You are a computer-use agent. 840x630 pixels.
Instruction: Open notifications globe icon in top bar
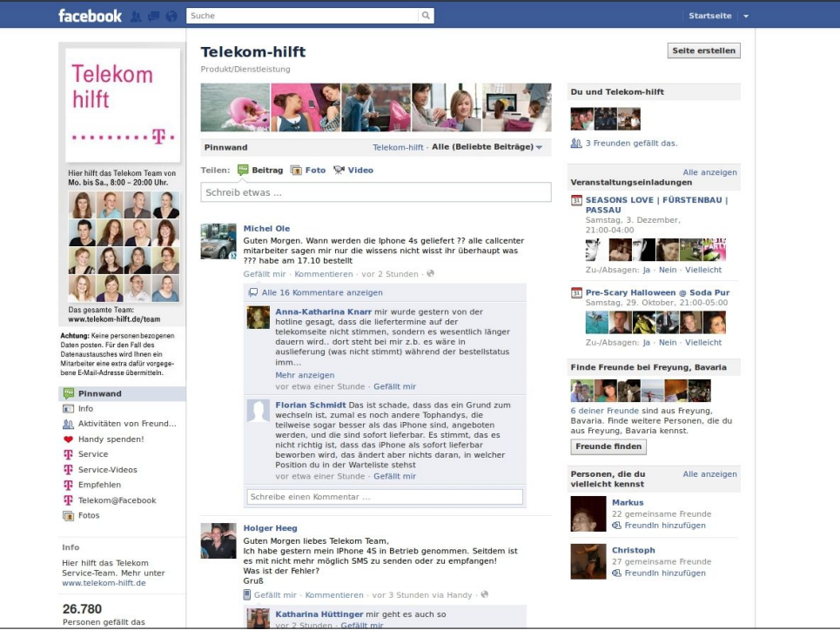(171, 16)
